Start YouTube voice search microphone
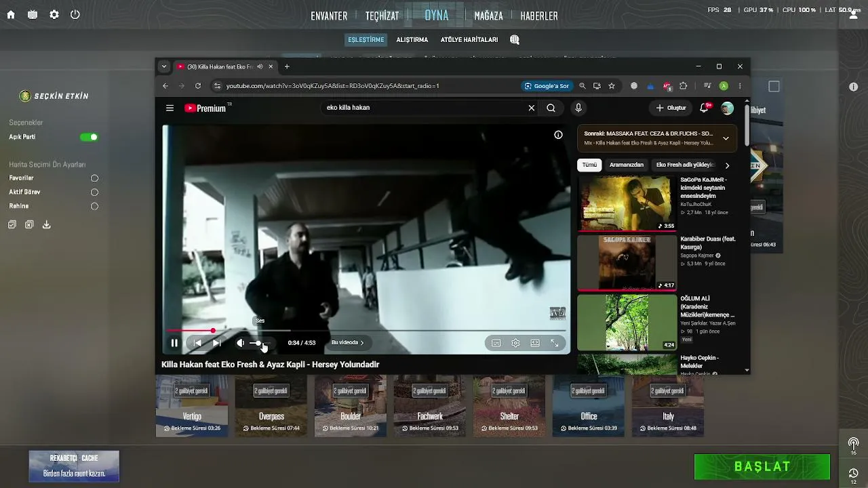This screenshot has height=488, width=868. [578, 108]
